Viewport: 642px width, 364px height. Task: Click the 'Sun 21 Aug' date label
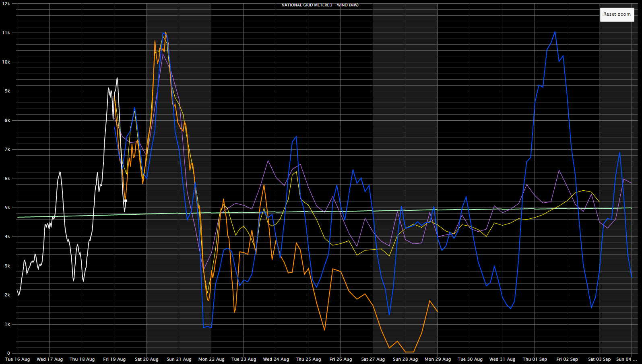179,359
